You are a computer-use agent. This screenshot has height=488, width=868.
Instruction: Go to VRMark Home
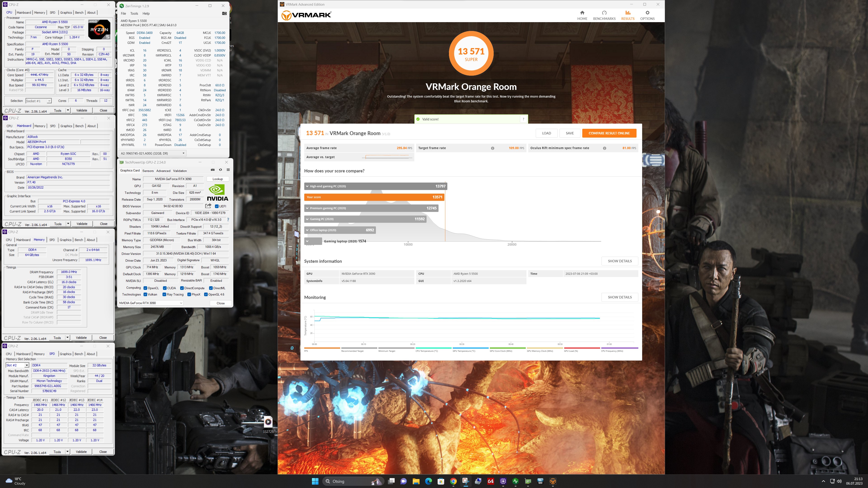coord(582,15)
